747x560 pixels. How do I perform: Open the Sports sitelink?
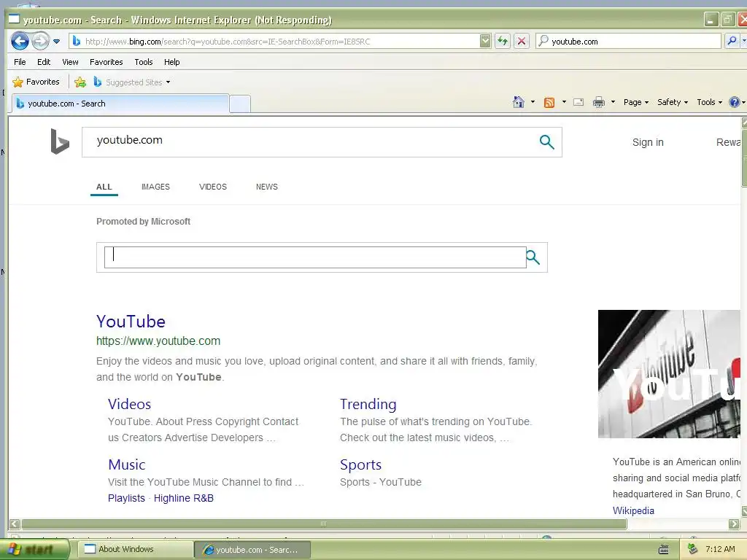(360, 464)
